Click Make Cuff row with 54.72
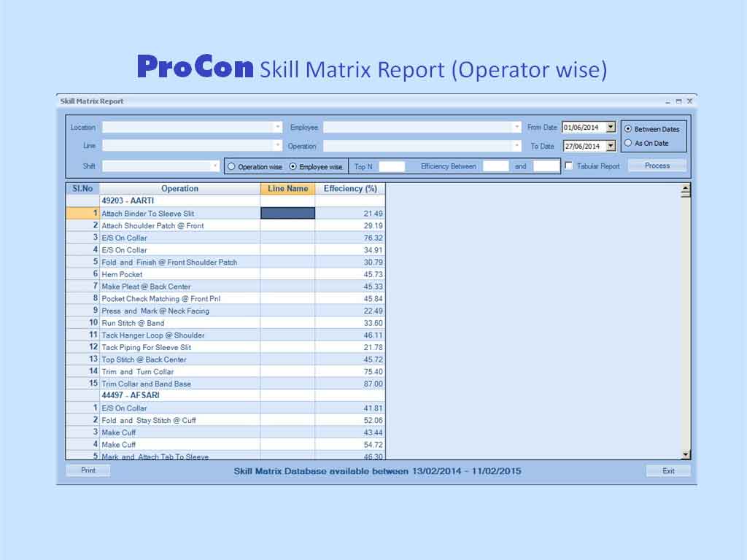The width and height of the screenshot is (747, 560). [x=225, y=445]
